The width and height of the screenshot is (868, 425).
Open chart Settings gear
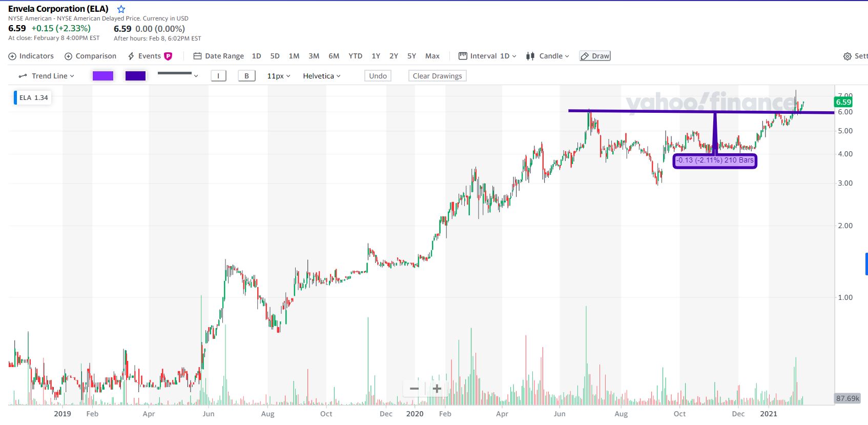848,56
